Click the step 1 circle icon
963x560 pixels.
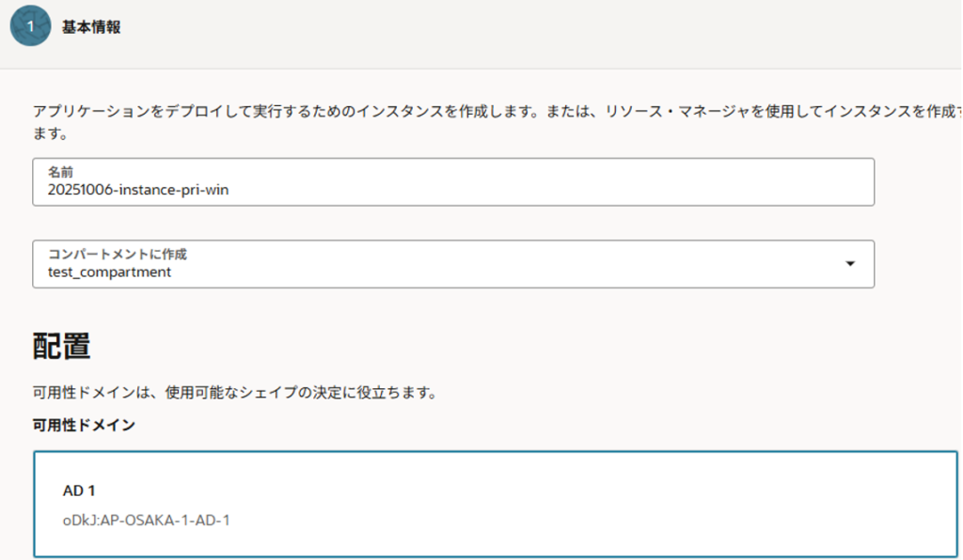[29, 27]
